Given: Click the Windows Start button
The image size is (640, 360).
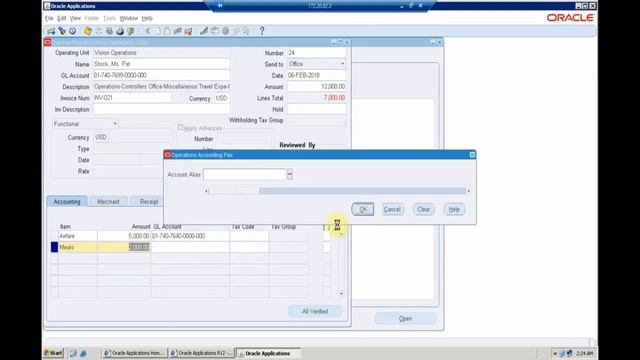Looking at the screenshot, I should [x=53, y=353].
